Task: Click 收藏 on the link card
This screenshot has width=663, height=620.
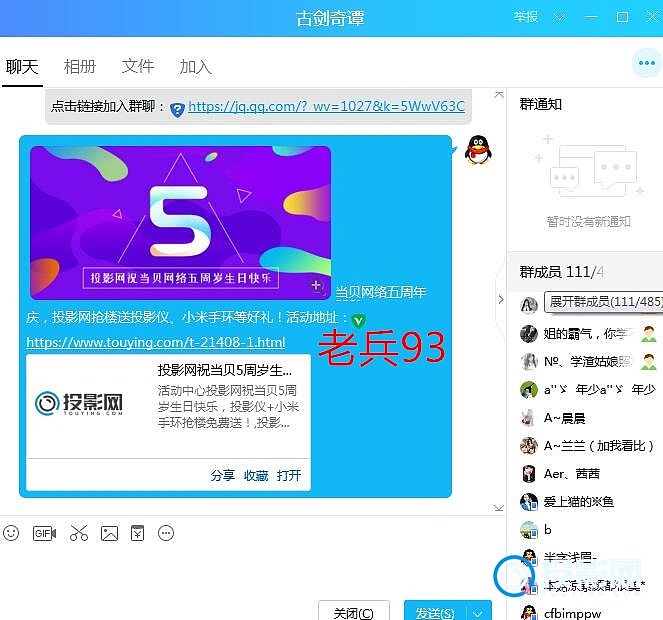Action: tap(256, 475)
